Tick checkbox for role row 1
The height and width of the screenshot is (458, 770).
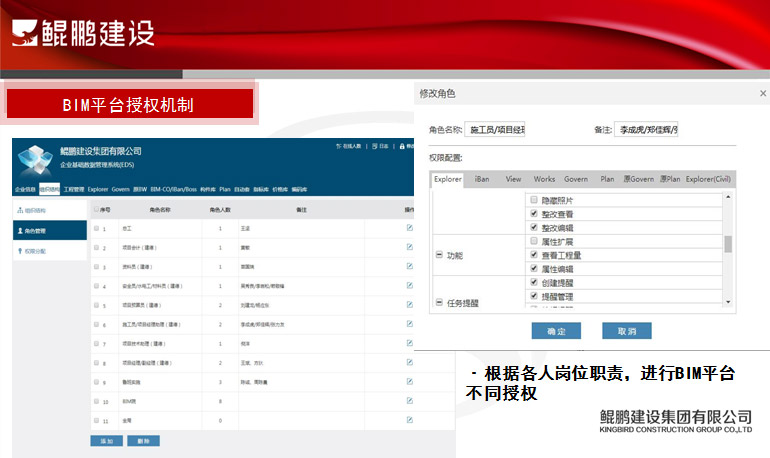[96, 228]
